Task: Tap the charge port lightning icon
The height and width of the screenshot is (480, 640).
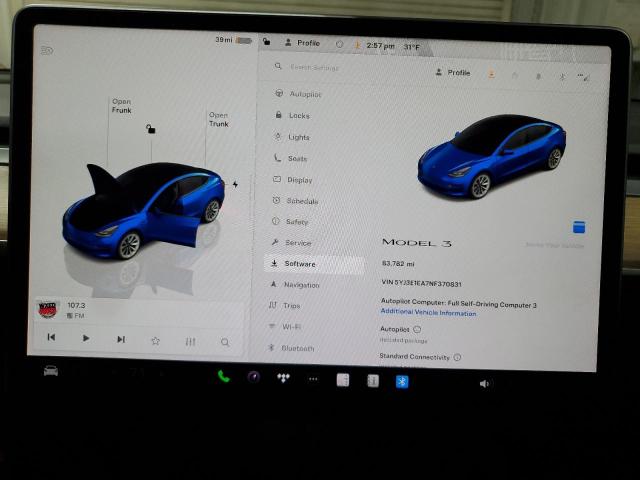Action: (x=235, y=184)
